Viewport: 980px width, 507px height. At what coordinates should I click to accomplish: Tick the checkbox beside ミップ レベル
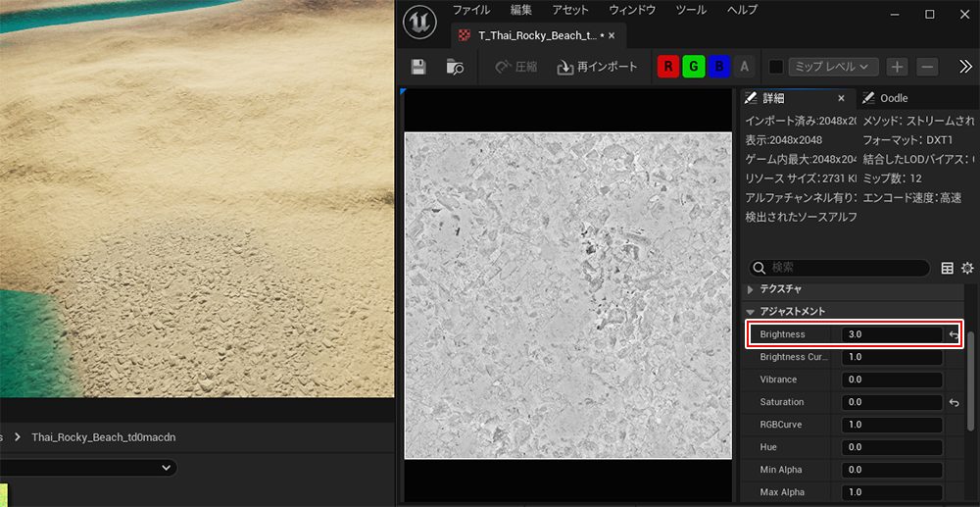776,67
